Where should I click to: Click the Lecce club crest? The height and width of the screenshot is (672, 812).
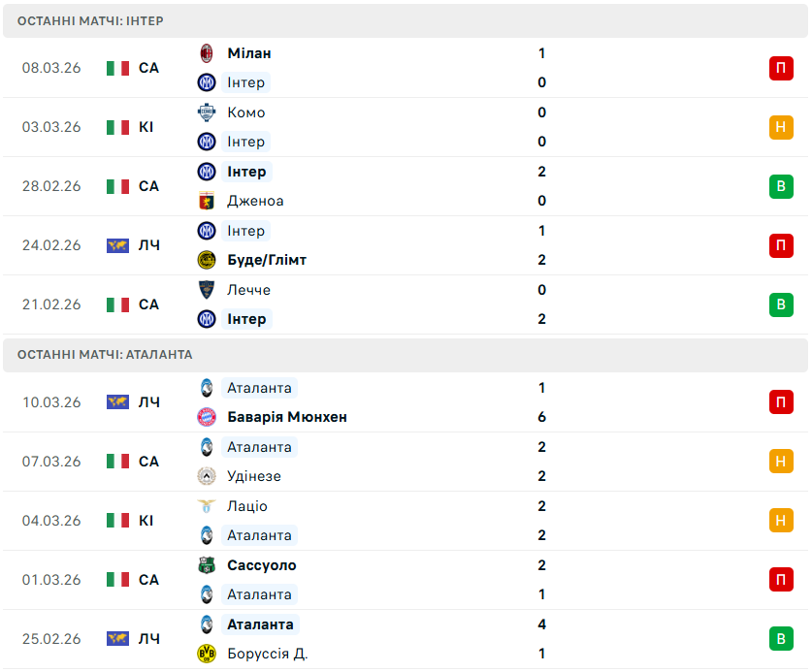206,290
